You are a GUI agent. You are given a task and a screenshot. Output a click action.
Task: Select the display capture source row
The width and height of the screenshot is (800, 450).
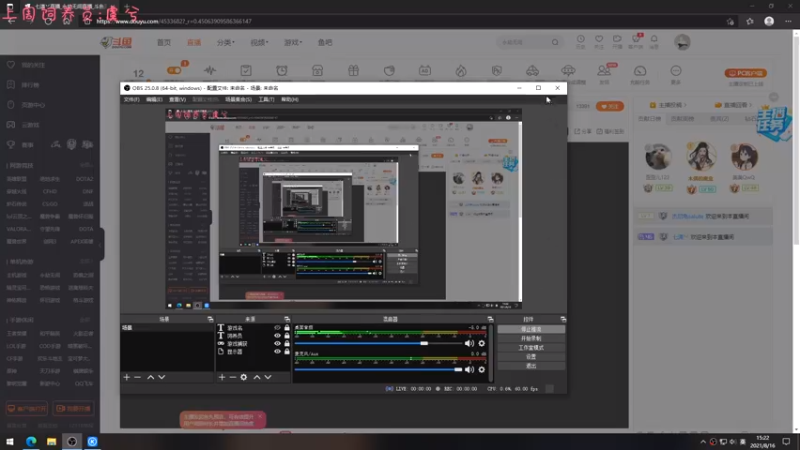253,352
